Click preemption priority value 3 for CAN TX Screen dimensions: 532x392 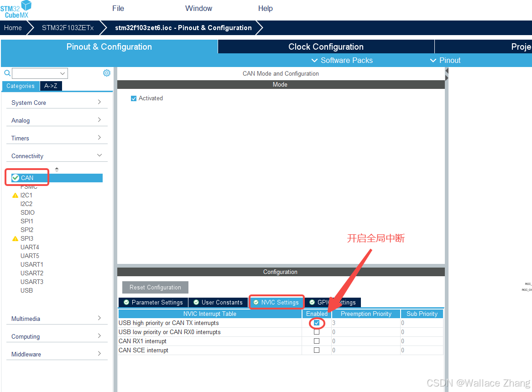tap(366, 323)
